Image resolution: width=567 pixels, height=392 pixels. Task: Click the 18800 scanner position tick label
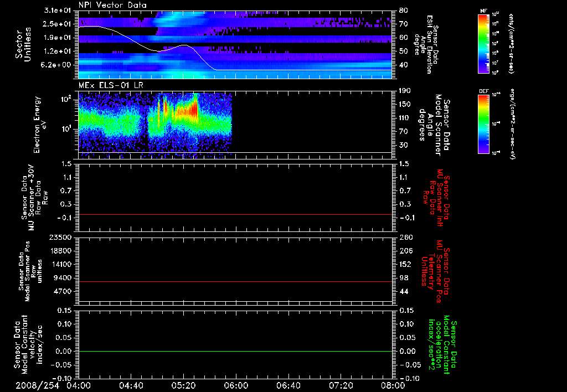(62, 251)
